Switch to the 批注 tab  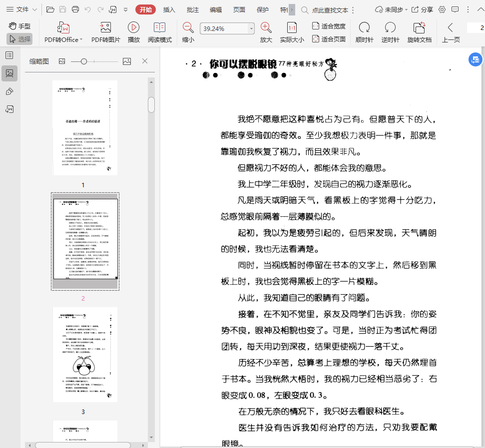193,9
